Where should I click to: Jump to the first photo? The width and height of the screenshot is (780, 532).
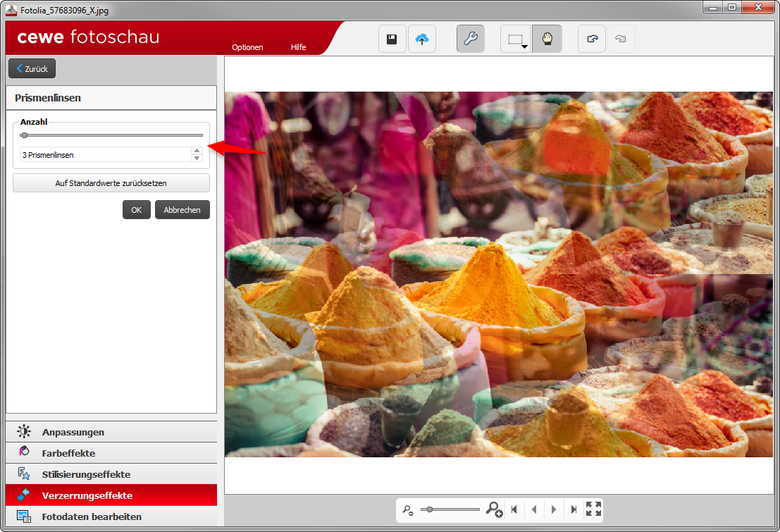(514, 509)
